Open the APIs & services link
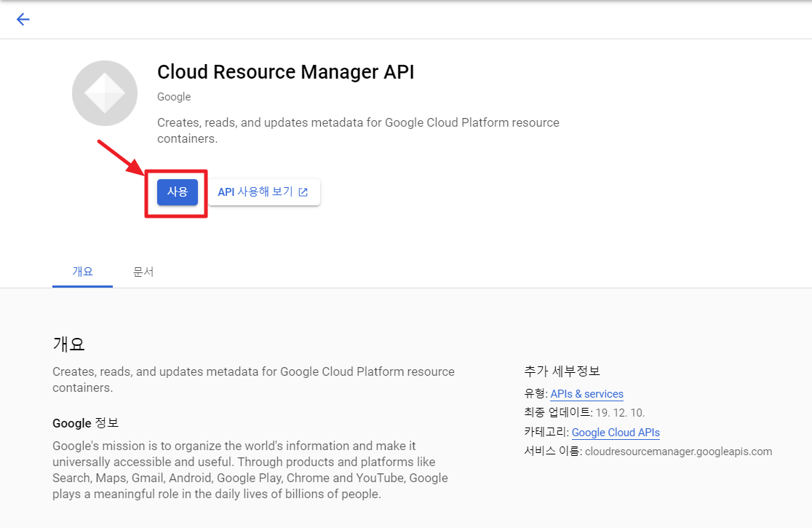This screenshot has width=812, height=528. click(586, 394)
